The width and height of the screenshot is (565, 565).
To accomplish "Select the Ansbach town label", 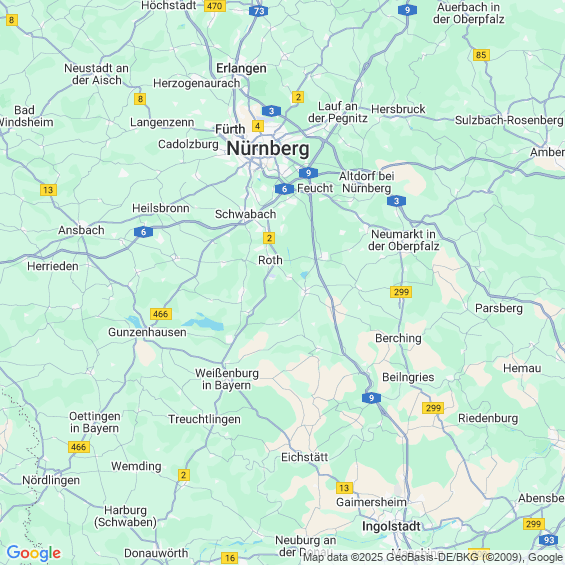I will pos(81,230).
